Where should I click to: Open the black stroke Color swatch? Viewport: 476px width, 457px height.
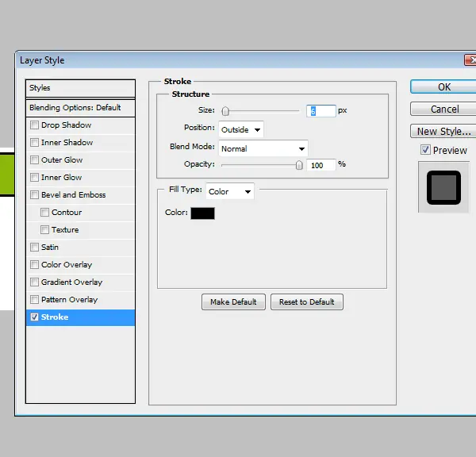[x=202, y=213]
